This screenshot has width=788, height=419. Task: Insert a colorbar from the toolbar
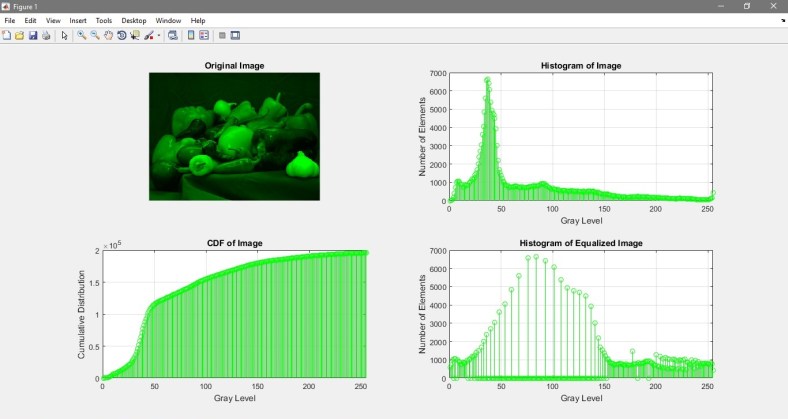coord(191,35)
